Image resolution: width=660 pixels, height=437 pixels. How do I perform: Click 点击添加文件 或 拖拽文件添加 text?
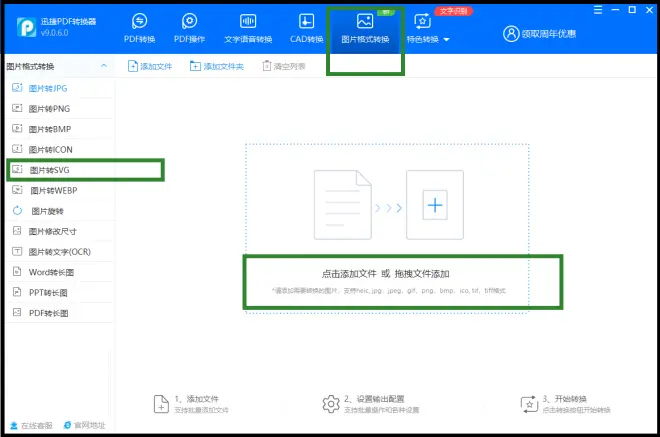[385, 274]
